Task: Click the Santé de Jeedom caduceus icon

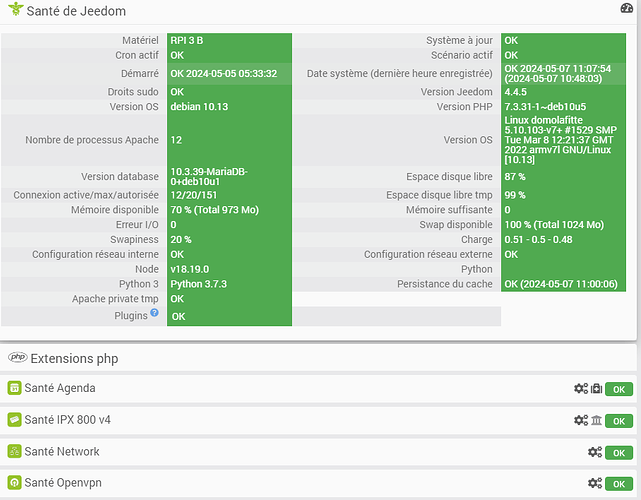Action: (13, 9)
